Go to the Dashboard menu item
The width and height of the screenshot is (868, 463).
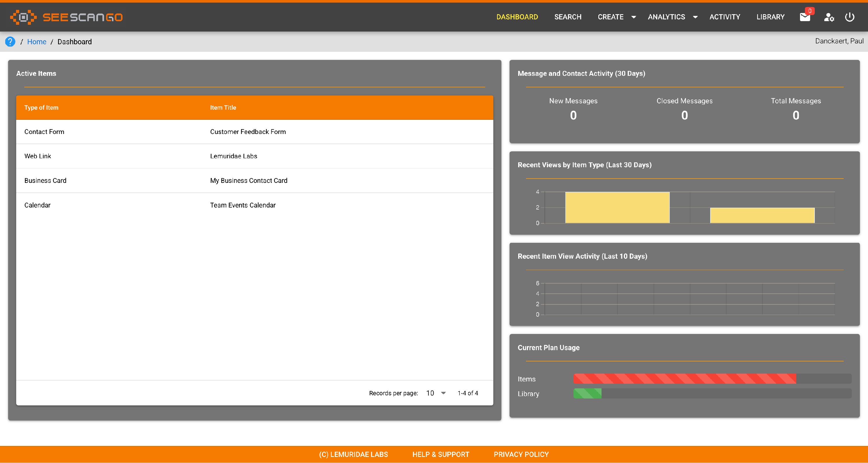coord(517,17)
